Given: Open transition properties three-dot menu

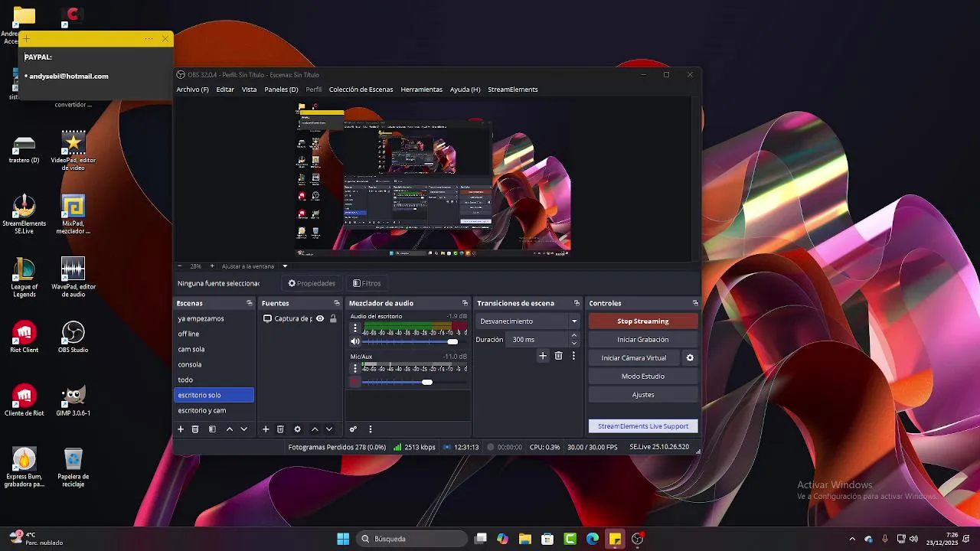Looking at the screenshot, I should 573,356.
